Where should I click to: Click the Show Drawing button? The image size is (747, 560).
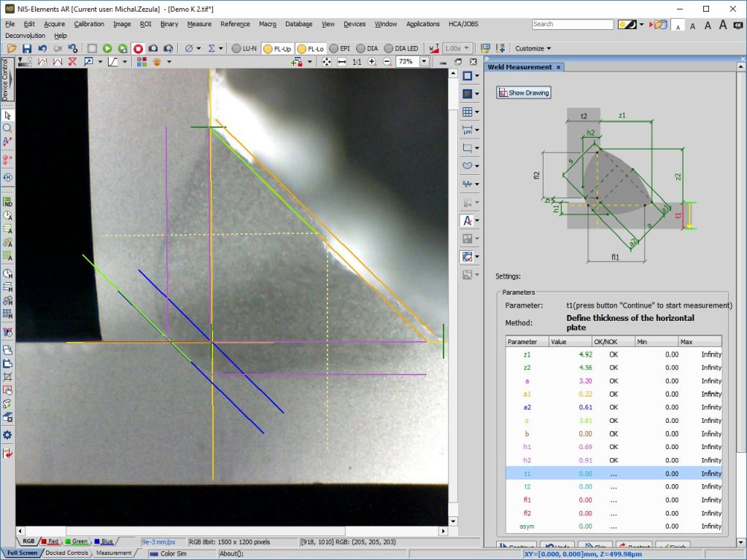[524, 93]
